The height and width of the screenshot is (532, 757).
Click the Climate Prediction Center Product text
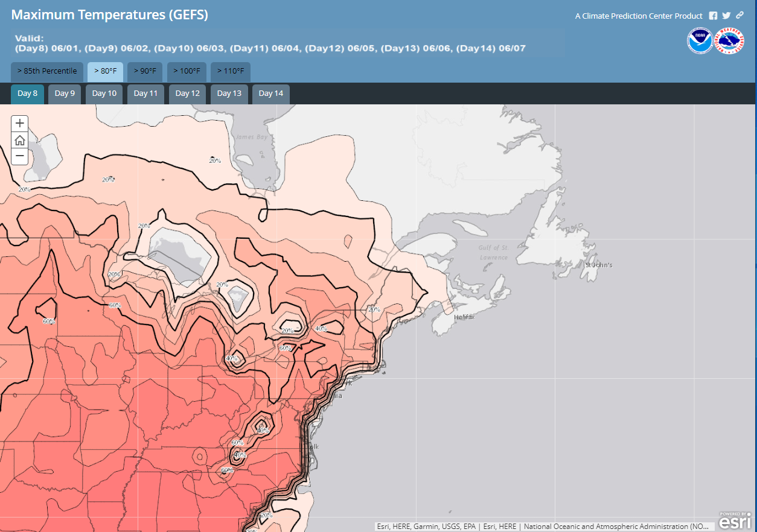(x=639, y=16)
